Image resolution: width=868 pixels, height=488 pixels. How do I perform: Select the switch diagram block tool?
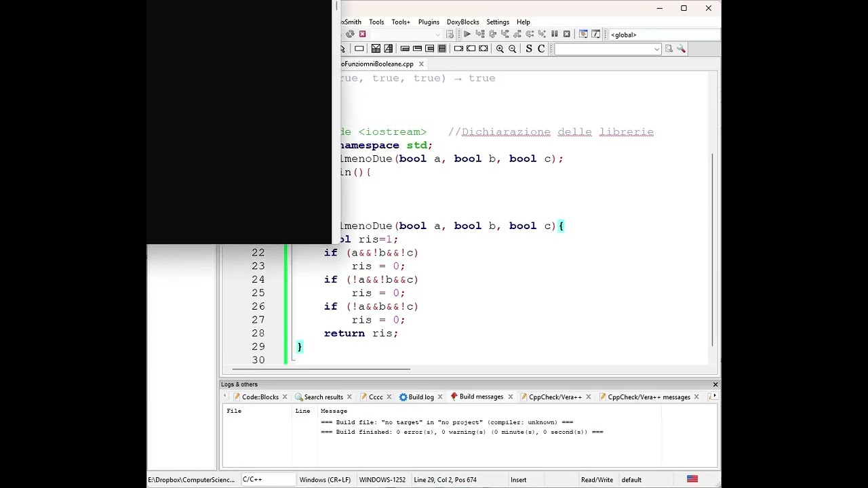[x=388, y=49]
